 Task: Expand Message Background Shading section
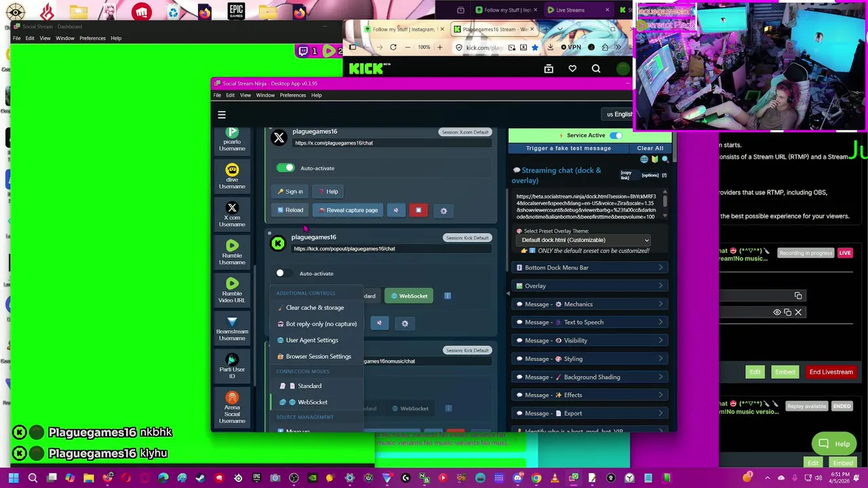coord(589,378)
